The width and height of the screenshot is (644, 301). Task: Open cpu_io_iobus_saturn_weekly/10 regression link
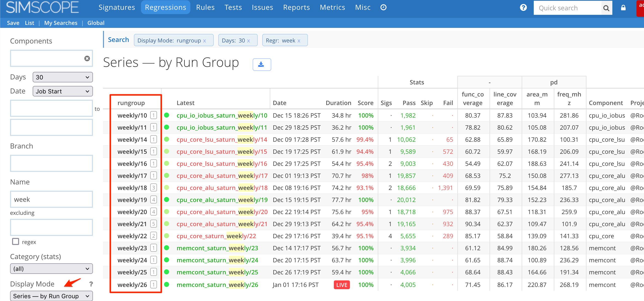[x=222, y=115]
